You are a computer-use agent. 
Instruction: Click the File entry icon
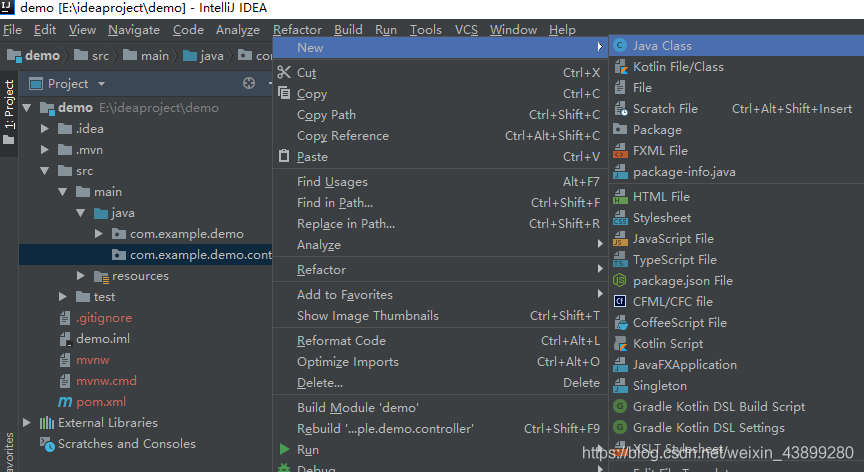pyautogui.click(x=620, y=88)
